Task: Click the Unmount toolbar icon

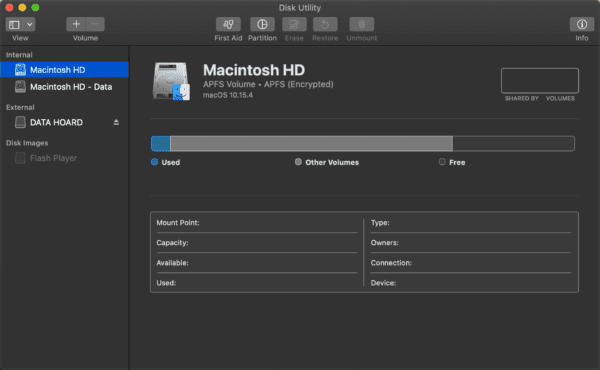Action: pyautogui.click(x=362, y=24)
